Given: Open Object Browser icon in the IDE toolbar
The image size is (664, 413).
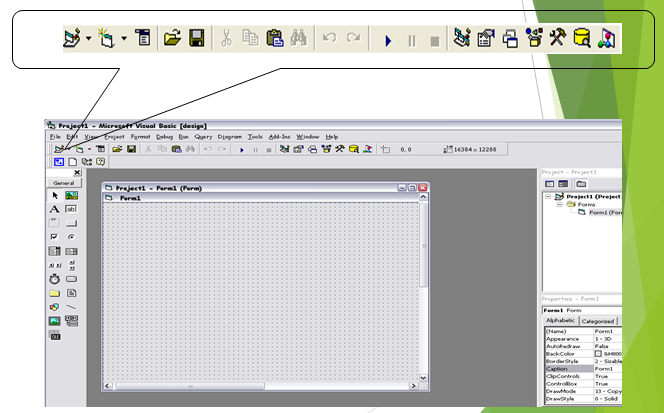Looking at the screenshot, I should click(326, 149).
